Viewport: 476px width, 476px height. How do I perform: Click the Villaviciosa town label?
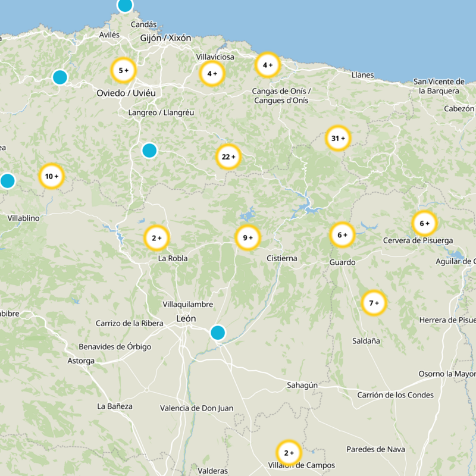coord(215,57)
